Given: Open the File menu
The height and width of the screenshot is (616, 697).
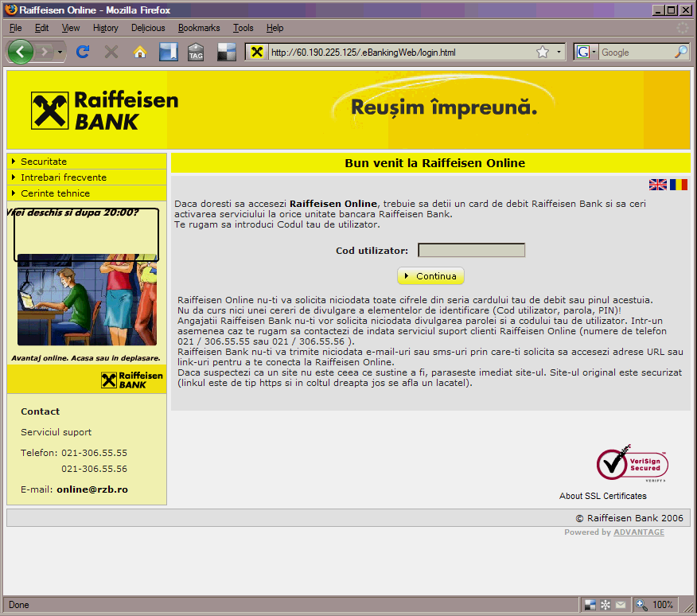Looking at the screenshot, I should pyautogui.click(x=16, y=28).
